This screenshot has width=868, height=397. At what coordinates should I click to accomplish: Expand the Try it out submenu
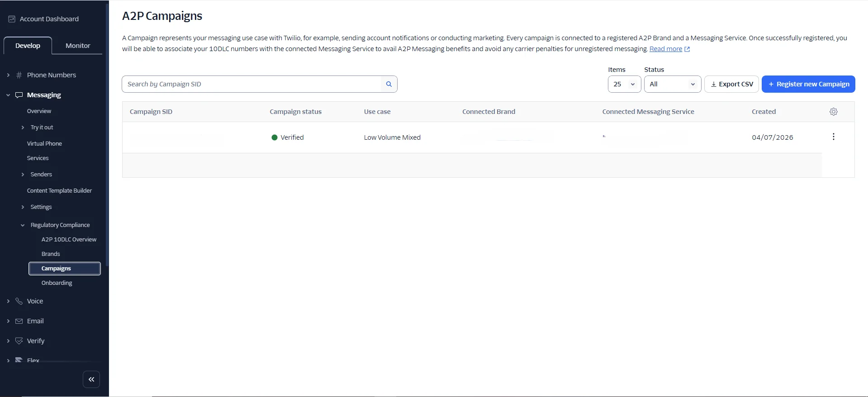pyautogui.click(x=23, y=128)
